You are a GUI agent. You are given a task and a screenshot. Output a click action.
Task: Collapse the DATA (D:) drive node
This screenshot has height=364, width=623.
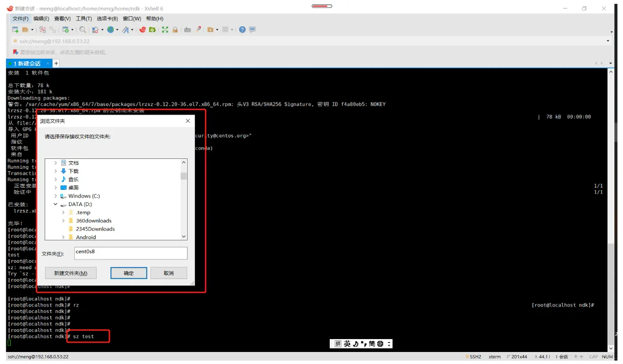pyautogui.click(x=55, y=204)
